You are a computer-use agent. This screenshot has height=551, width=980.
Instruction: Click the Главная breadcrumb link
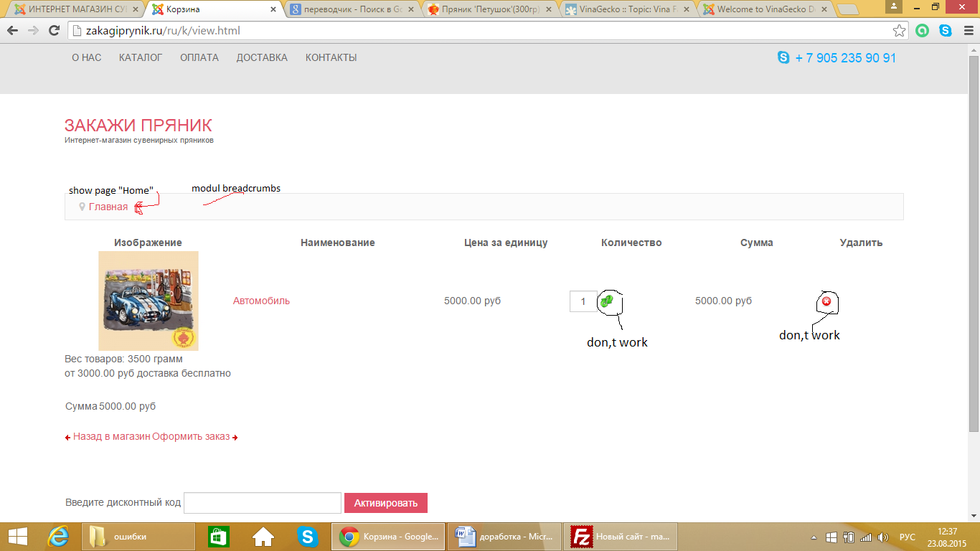[108, 207]
